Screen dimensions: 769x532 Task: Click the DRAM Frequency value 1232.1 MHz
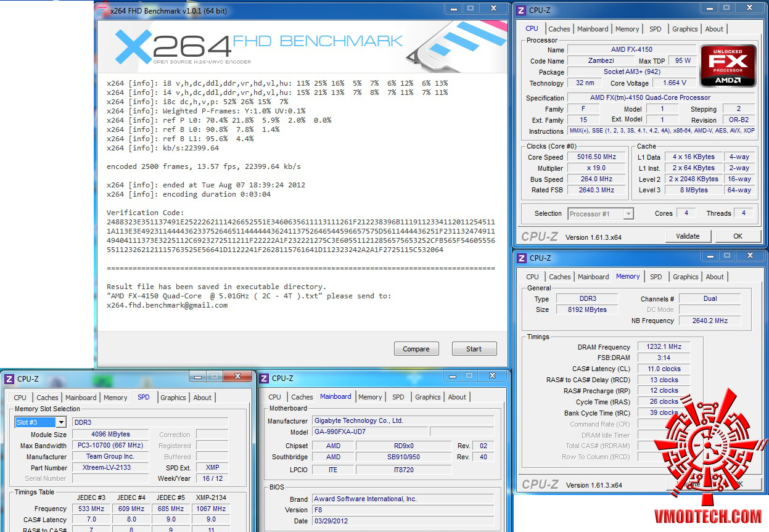(x=664, y=347)
